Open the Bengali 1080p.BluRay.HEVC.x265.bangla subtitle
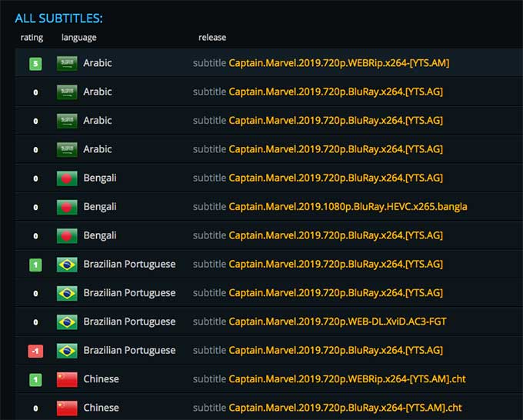Screen dimensions: 523x420 [x=348, y=207]
